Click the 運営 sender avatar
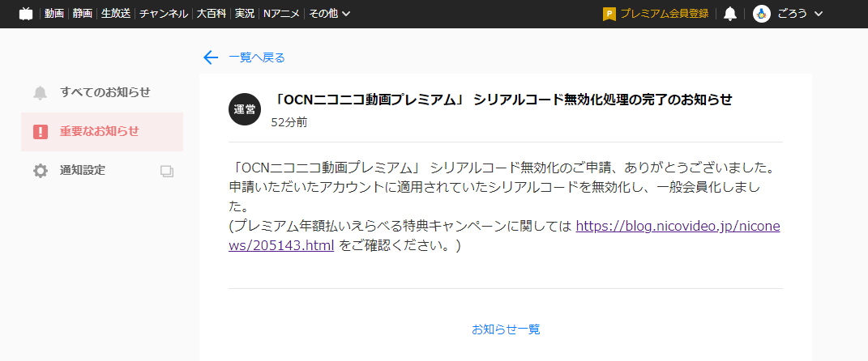The height and width of the screenshot is (361, 868). pyautogui.click(x=245, y=109)
